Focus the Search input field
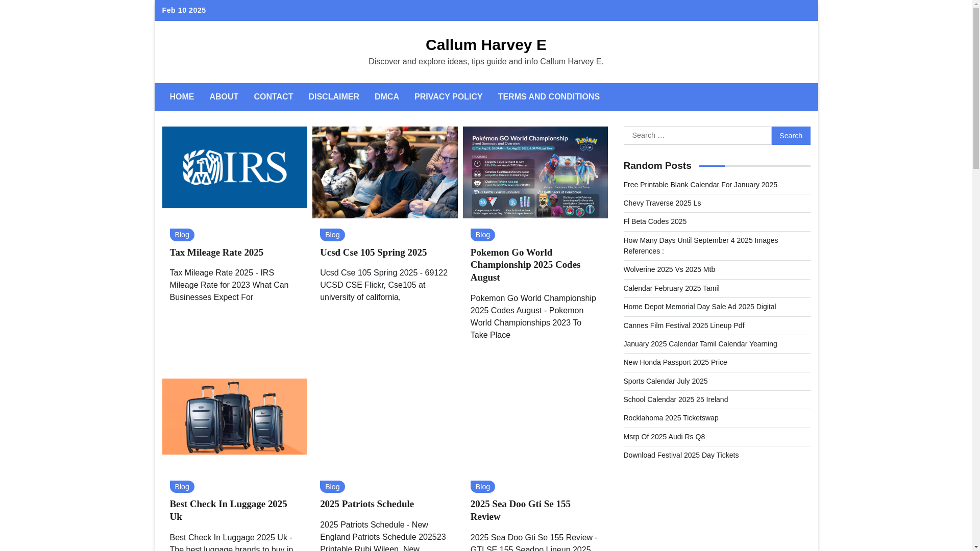The width and height of the screenshot is (980, 551). [x=697, y=136]
